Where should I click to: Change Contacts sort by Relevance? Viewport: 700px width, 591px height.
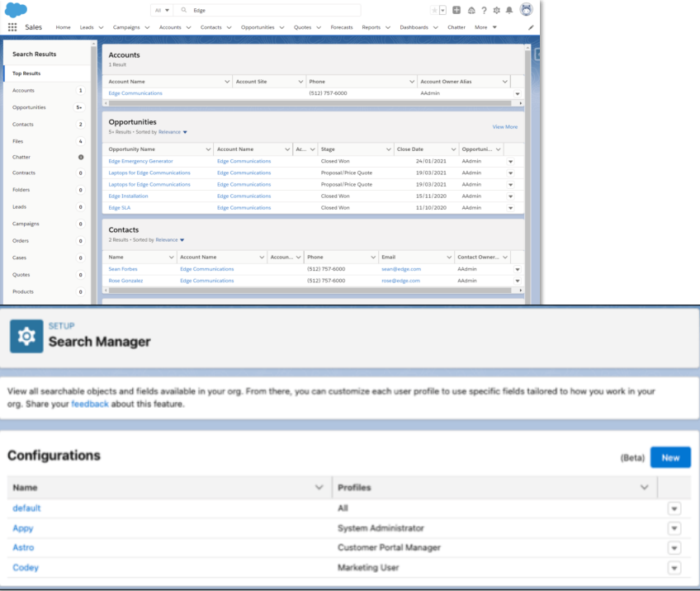(170, 240)
